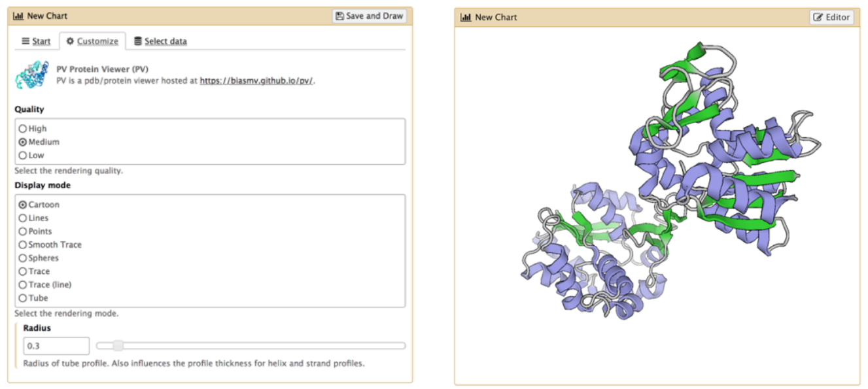
Task: Select High rendering quality
Action: coord(23,129)
